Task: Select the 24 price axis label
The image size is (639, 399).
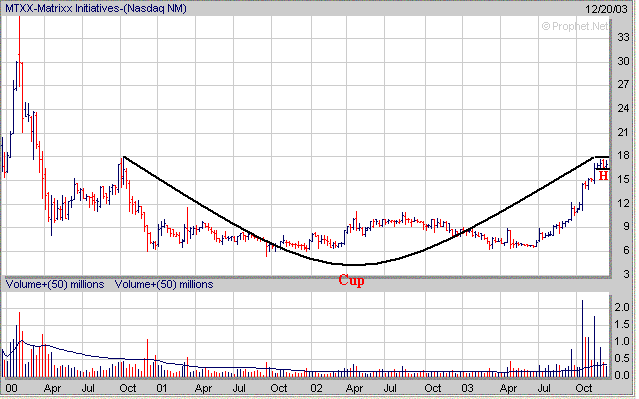Action: pyautogui.click(x=623, y=108)
